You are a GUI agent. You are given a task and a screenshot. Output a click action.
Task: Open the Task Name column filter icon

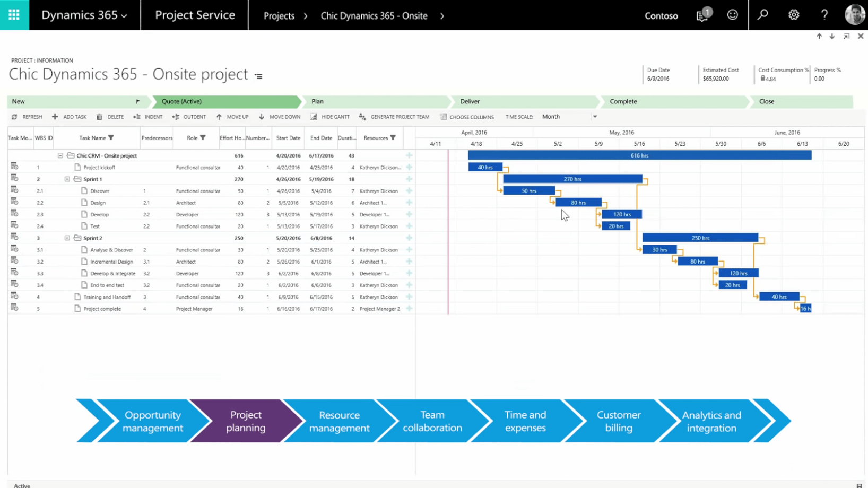[111, 138]
